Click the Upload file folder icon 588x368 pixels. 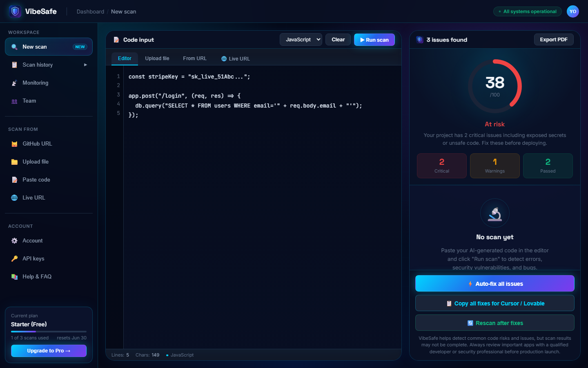click(14, 162)
